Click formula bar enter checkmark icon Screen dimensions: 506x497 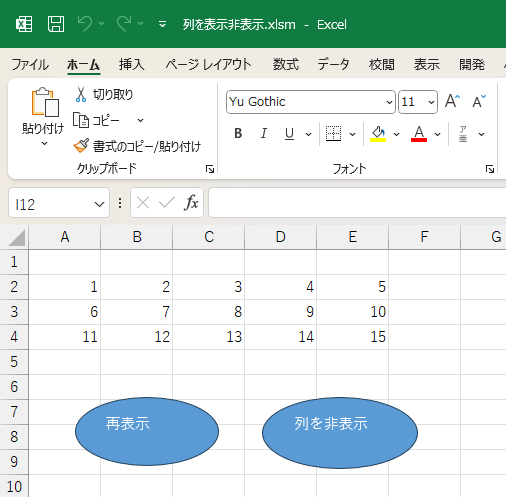click(x=167, y=203)
